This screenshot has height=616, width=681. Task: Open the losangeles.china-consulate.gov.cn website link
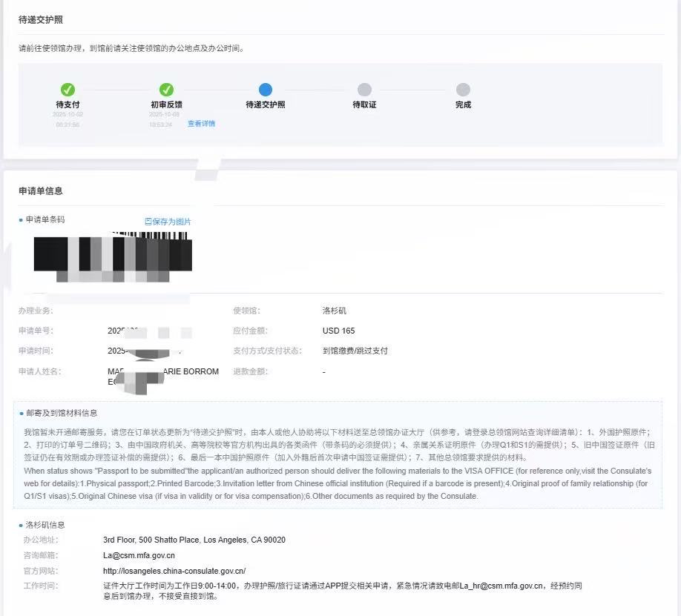174,571
